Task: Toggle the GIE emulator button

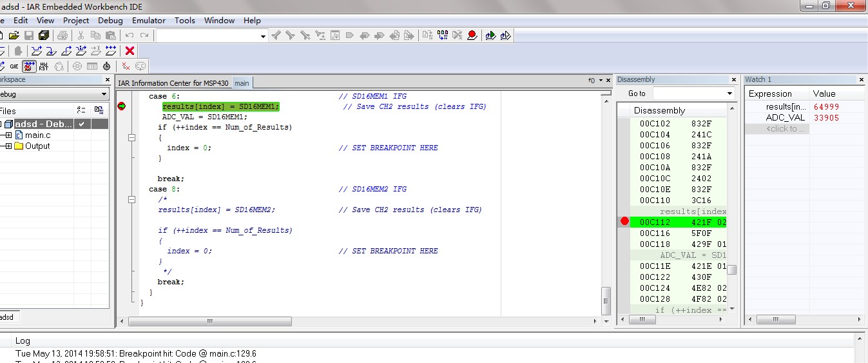Action: pos(14,66)
